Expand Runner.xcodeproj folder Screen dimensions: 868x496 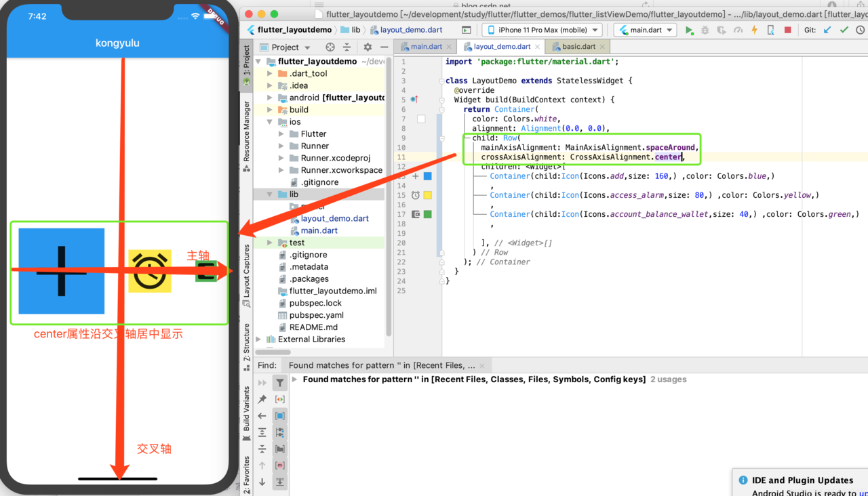click(x=281, y=158)
